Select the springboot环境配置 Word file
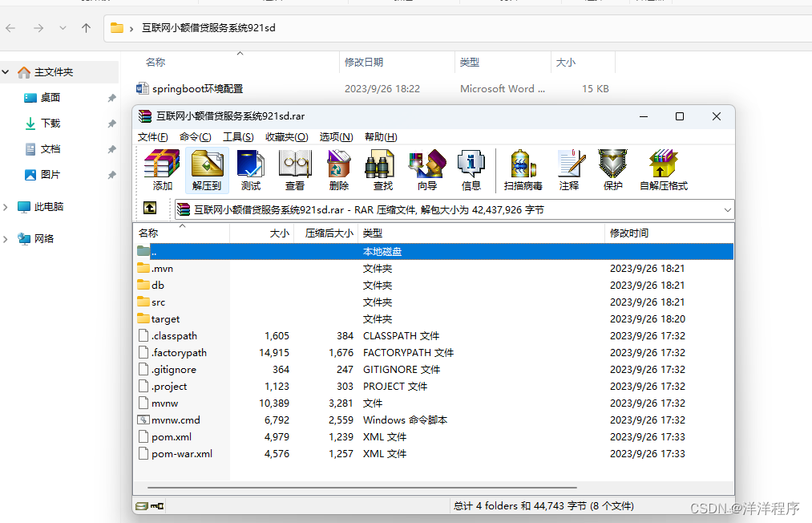Image resolution: width=812 pixels, height=523 pixels. [196, 88]
